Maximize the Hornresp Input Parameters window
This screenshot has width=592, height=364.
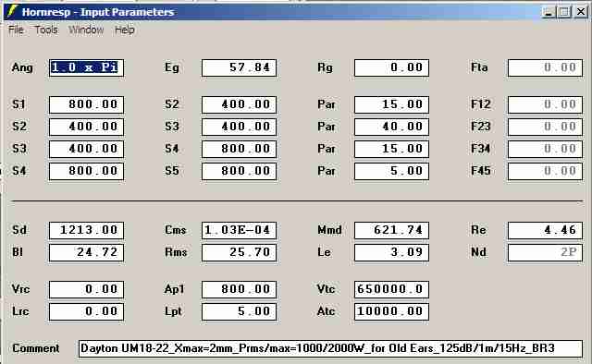pyautogui.click(x=564, y=12)
